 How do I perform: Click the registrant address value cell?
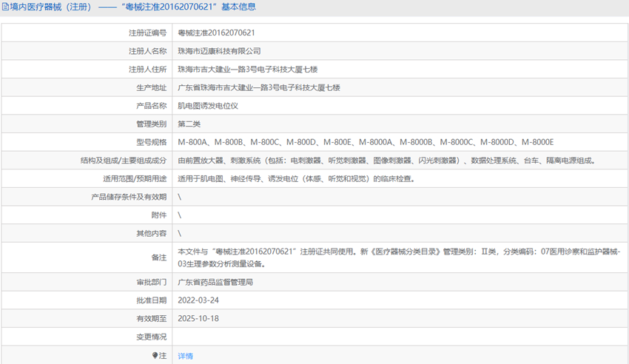(x=247, y=70)
